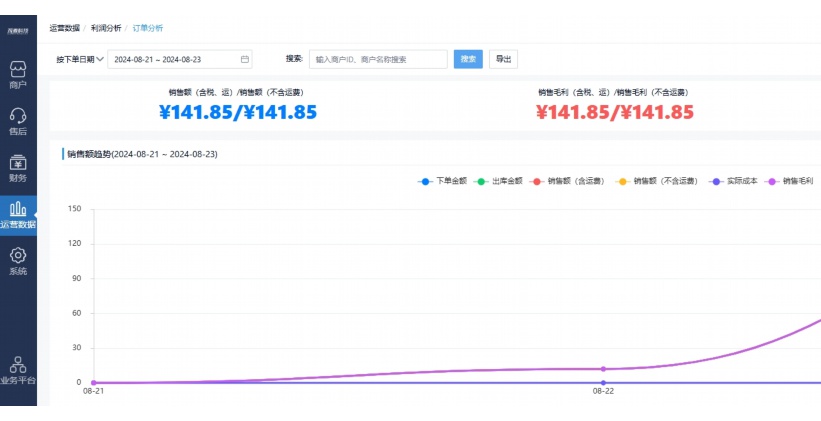
Task: Select the 运营数据 bar chart icon
Action: [x=18, y=209]
